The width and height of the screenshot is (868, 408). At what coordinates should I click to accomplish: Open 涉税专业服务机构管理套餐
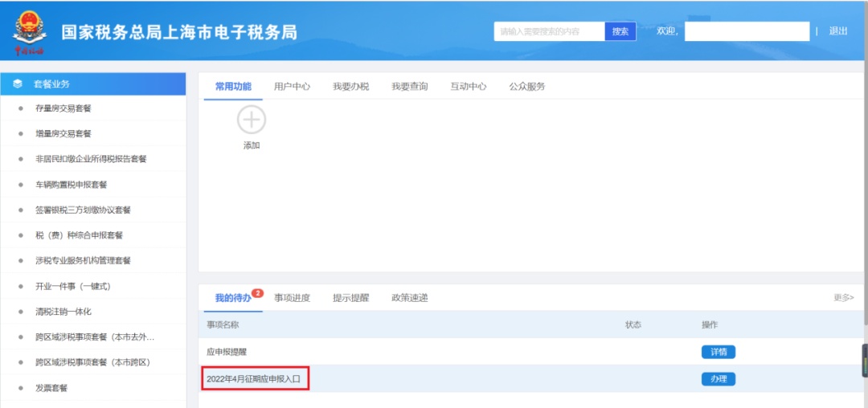(x=83, y=261)
